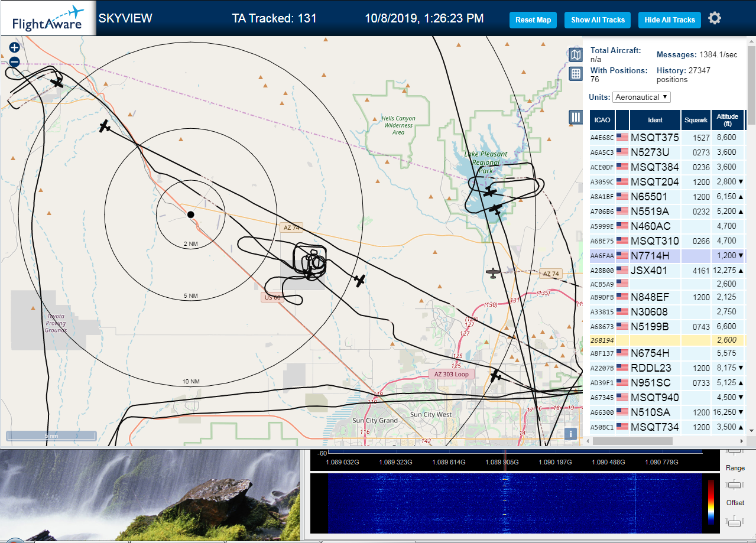
Task: Select aircraft row N5519A
Action: 667,211
